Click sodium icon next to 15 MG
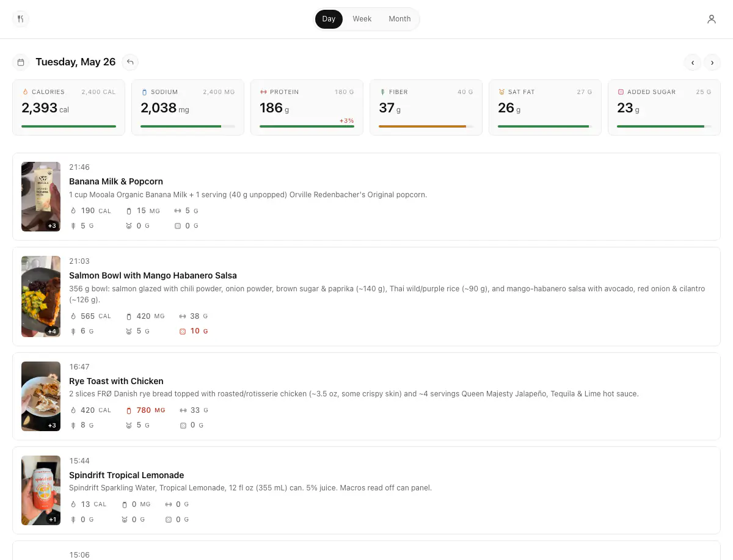This screenshot has height=560, width=733. pyautogui.click(x=129, y=211)
